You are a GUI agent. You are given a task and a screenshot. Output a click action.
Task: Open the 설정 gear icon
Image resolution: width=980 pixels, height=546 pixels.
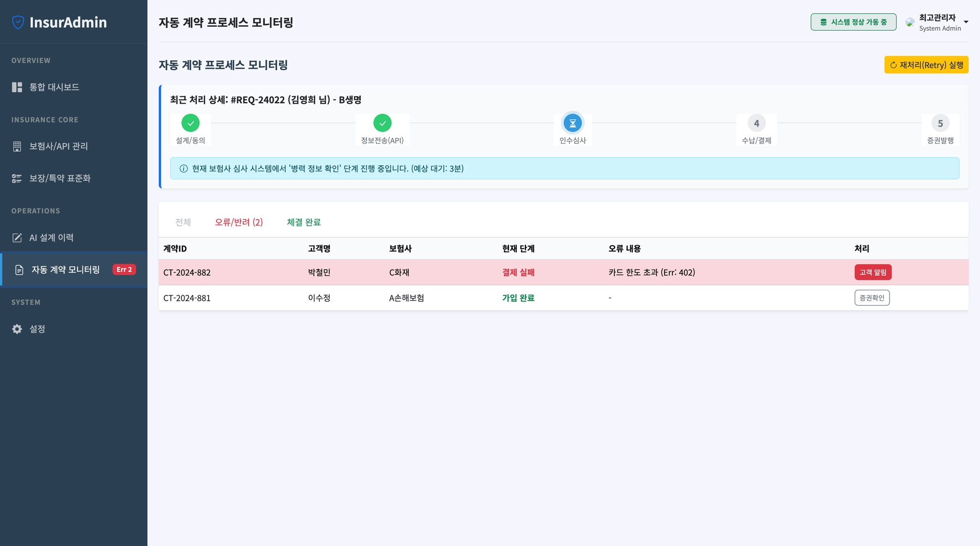click(17, 329)
